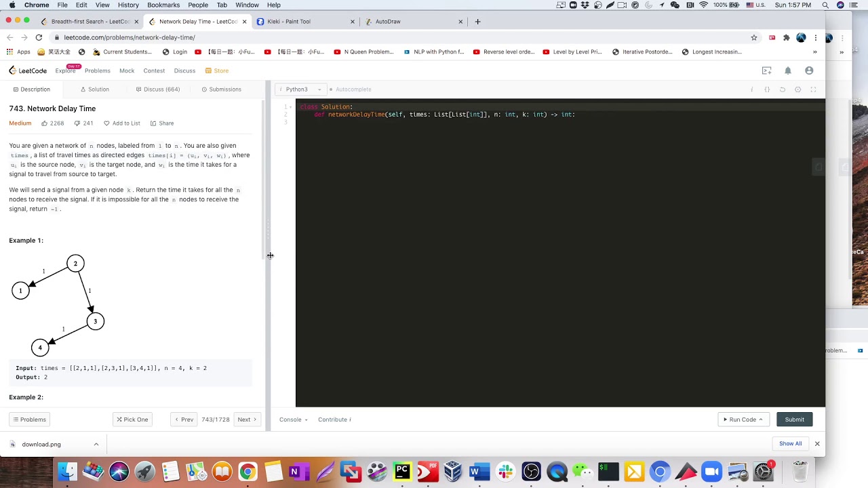868x488 pixels.
Task: Add problem to list with heart icon
Action: tap(121, 123)
